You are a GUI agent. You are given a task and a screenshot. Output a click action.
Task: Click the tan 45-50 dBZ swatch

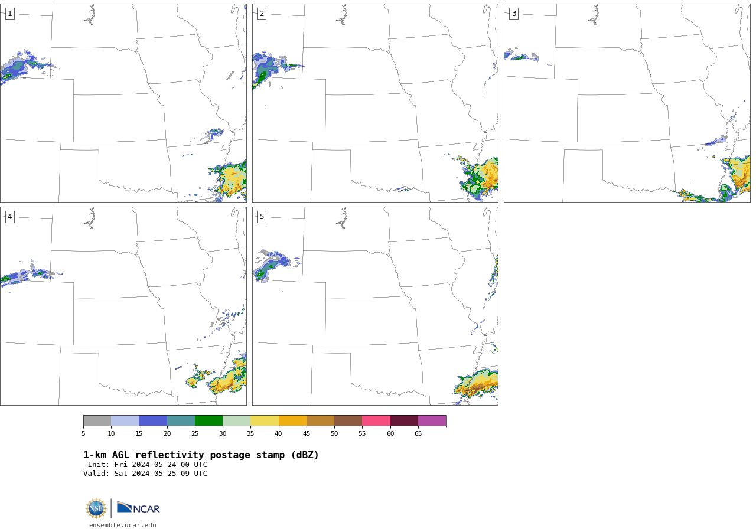(321, 421)
